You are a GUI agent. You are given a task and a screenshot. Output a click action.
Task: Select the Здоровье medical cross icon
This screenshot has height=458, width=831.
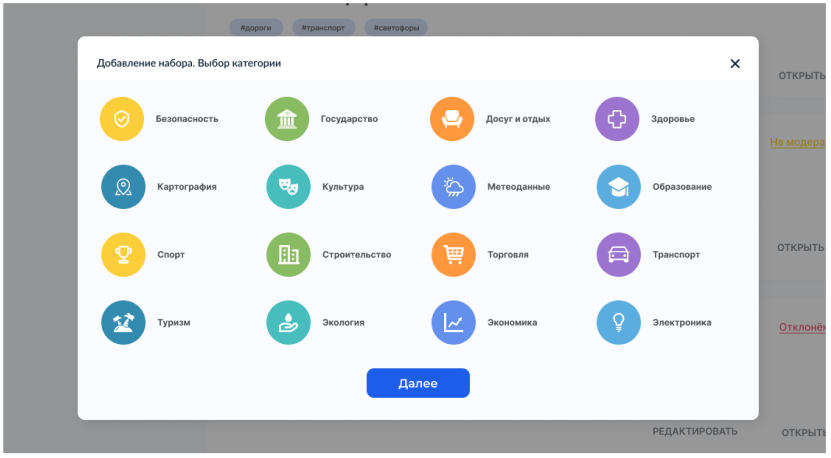pos(617,119)
